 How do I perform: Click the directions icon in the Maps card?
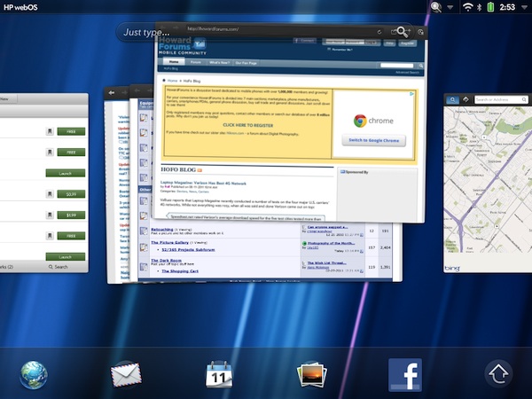point(465,99)
